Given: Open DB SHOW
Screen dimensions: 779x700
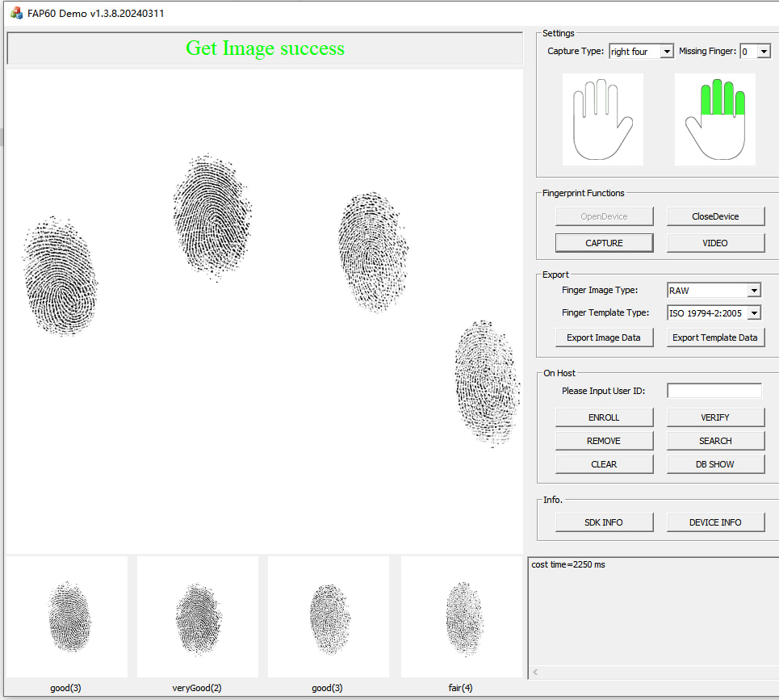Looking at the screenshot, I should pyautogui.click(x=715, y=464).
